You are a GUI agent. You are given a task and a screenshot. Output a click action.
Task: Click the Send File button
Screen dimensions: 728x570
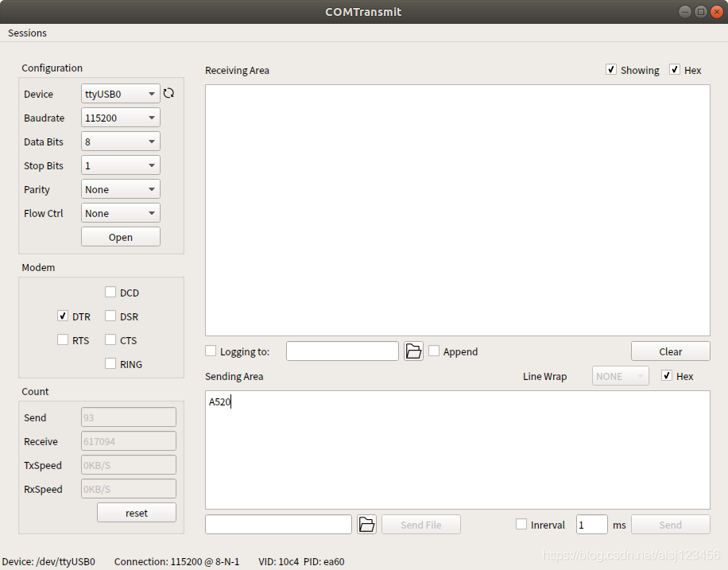tap(420, 525)
